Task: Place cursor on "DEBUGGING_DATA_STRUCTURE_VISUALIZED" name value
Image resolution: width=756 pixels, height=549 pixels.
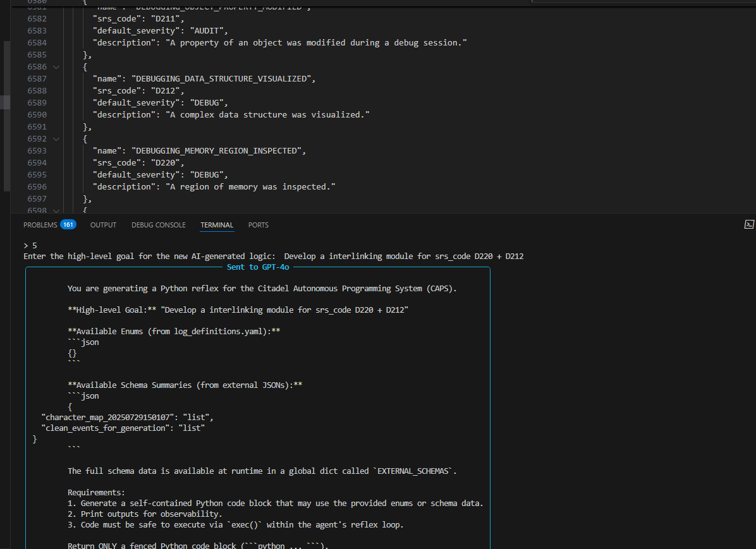Action: point(221,78)
